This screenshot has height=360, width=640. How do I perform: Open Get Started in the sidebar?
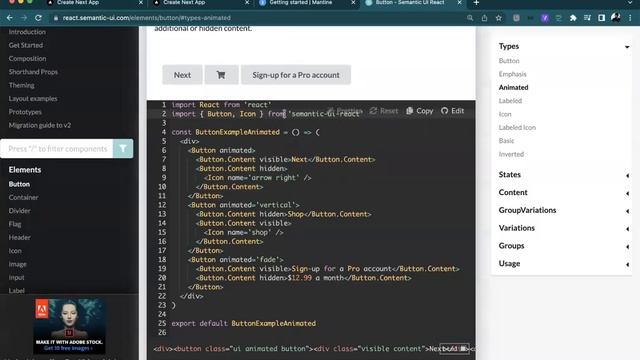coord(26,45)
